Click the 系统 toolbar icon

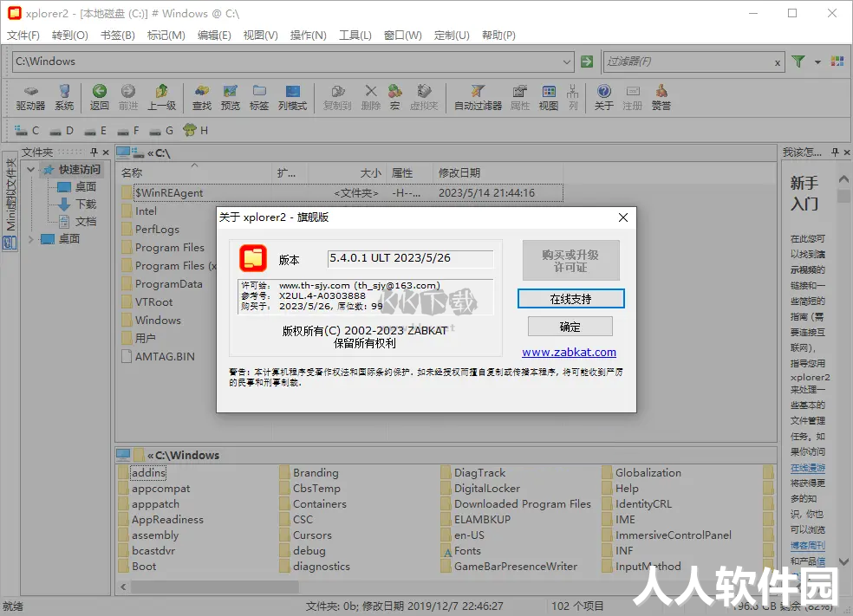64,97
